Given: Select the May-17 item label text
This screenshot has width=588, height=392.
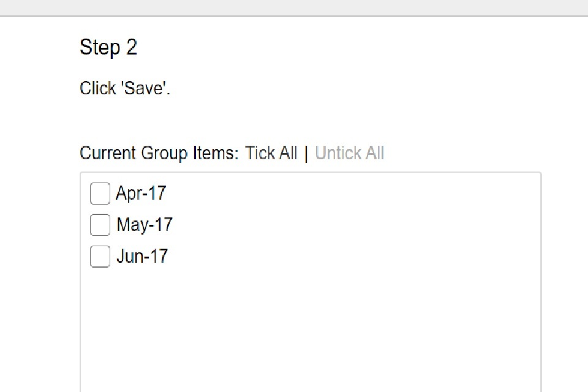Looking at the screenshot, I should 145,225.
